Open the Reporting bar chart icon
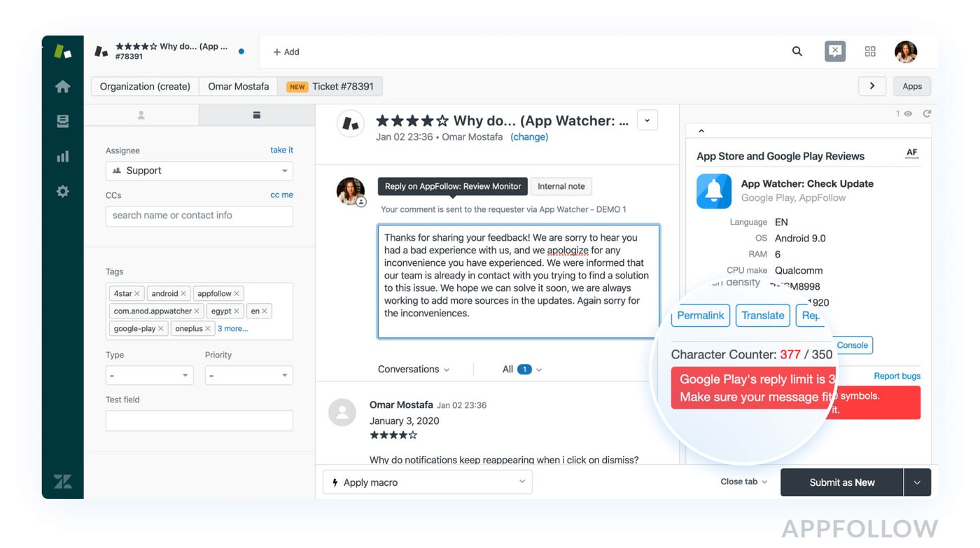The height and width of the screenshot is (548, 980). coord(62,157)
